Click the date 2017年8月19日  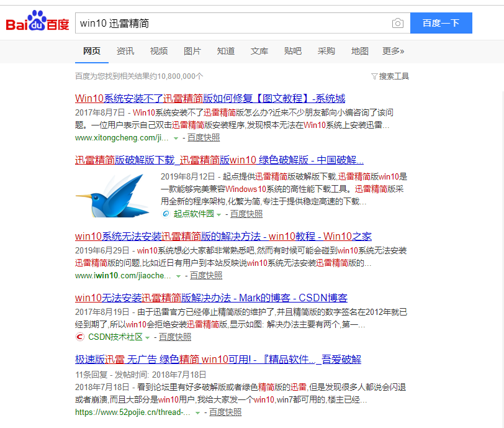point(102,312)
